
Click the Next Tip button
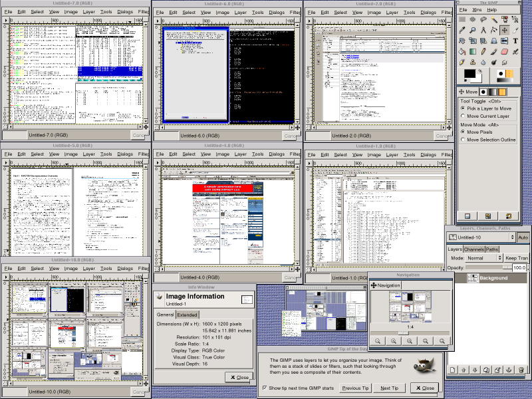point(390,388)
